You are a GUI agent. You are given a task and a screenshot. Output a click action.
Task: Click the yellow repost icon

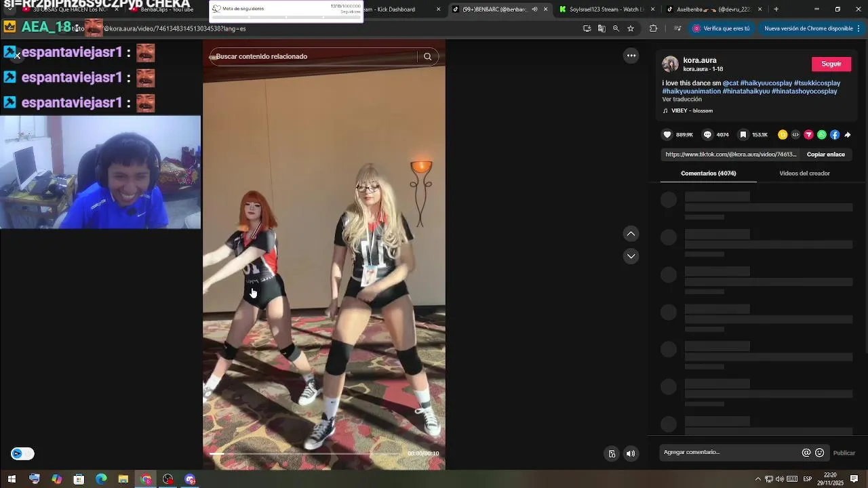[783, 135]
